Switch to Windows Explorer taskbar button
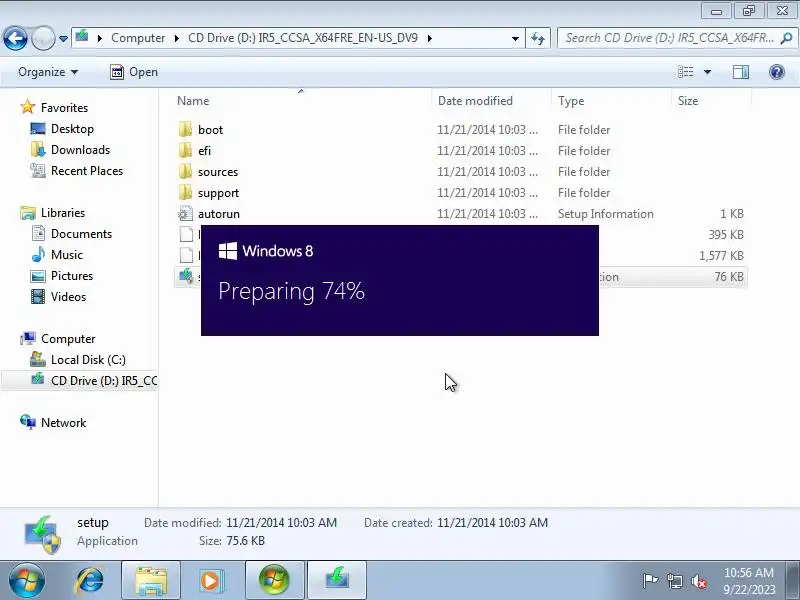This screenshot has height=600, width=800. tap(151, 581)
